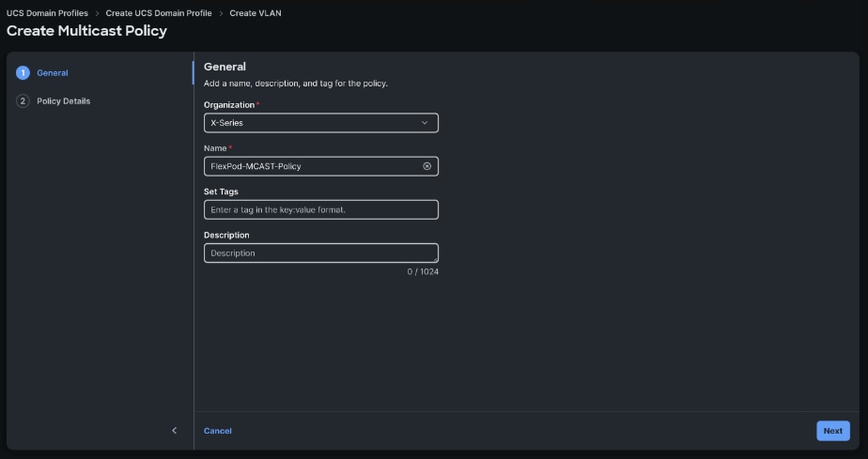
Task: Open UCS Domain Profiles breadcrumb
Action: 47,13
